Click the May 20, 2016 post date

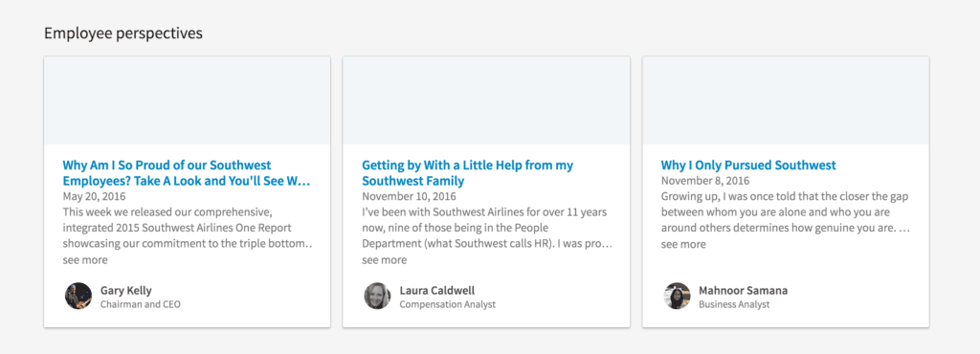click(94, 196)
